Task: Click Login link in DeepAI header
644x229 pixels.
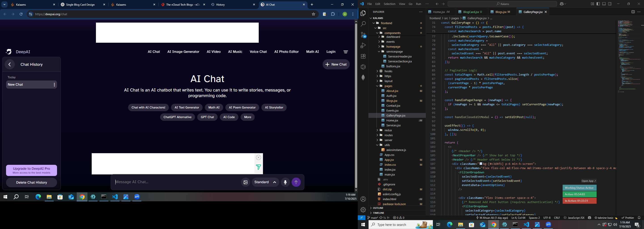Action: (331, 52)
